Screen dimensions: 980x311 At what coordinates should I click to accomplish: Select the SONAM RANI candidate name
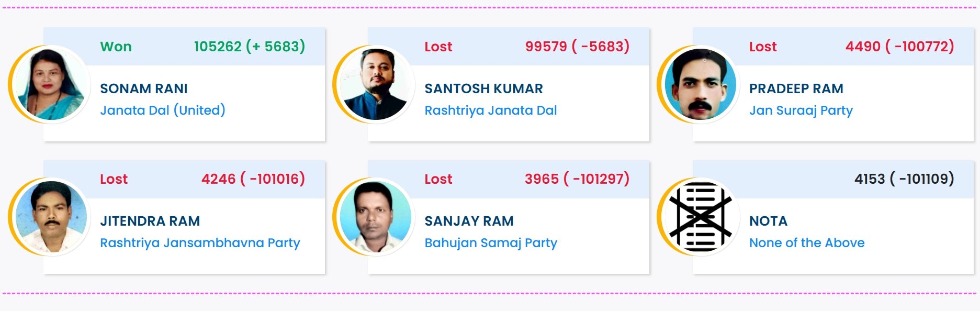click(x=144, y=88)
